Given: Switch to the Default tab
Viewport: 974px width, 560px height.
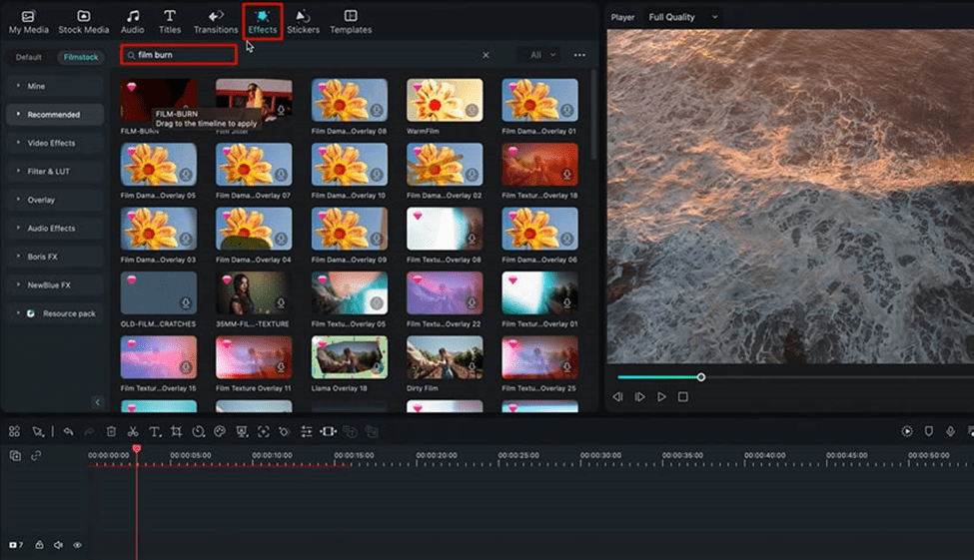Looking at the screenshot, I should (29, 57).
